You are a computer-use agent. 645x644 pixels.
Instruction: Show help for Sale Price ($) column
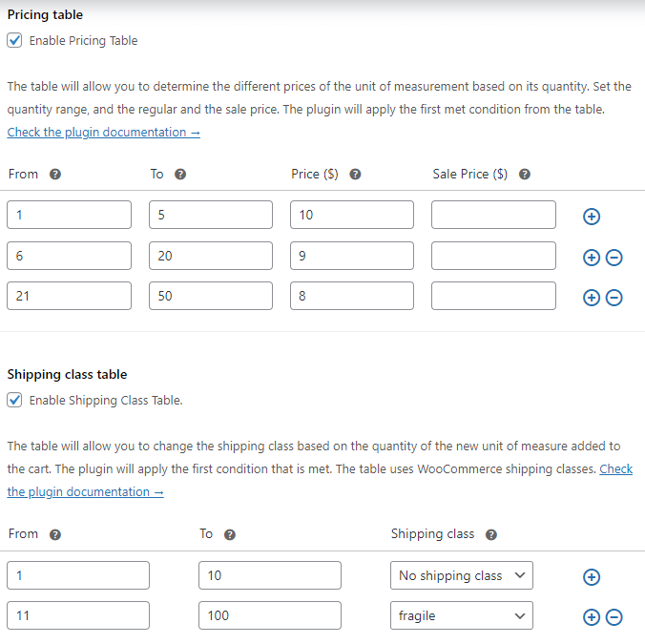(524, 175)
